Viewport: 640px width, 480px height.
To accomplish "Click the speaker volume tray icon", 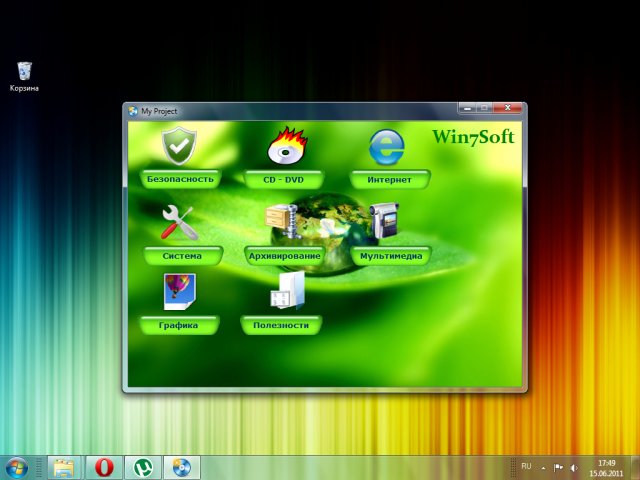I will coord(574,468).
